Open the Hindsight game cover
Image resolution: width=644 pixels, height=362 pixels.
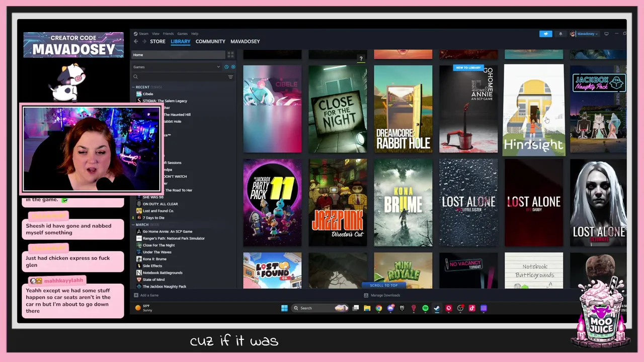tap(534, 110)
